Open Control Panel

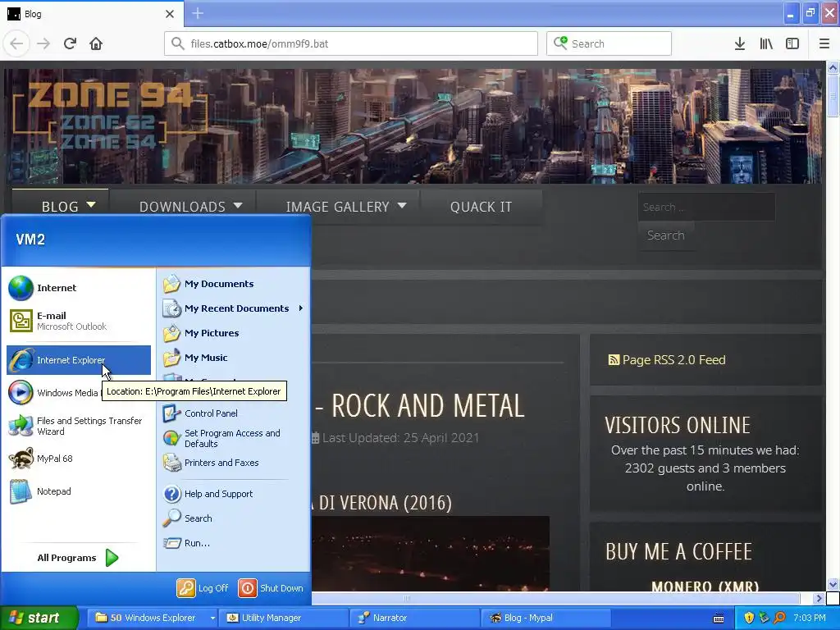(233, 413)
